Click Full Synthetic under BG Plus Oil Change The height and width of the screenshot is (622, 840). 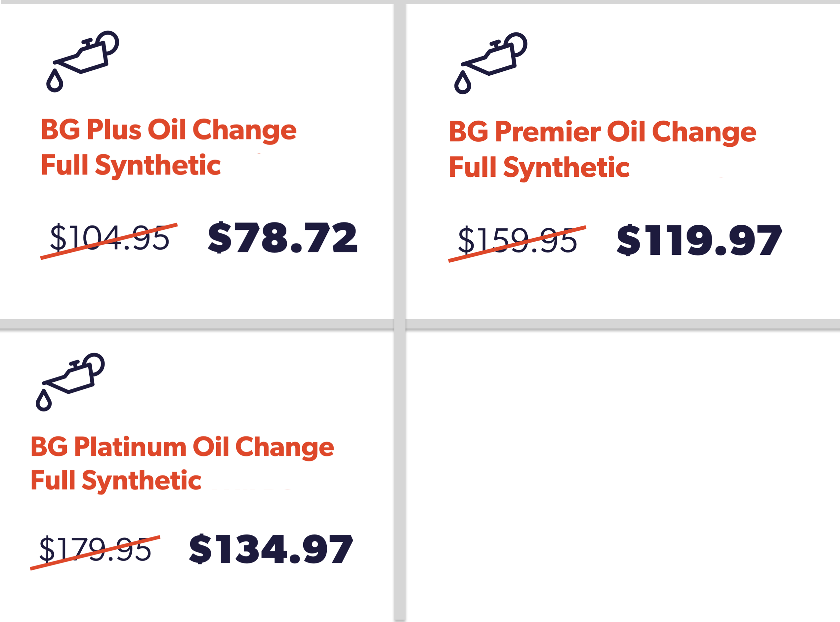[x=131, y=165]
